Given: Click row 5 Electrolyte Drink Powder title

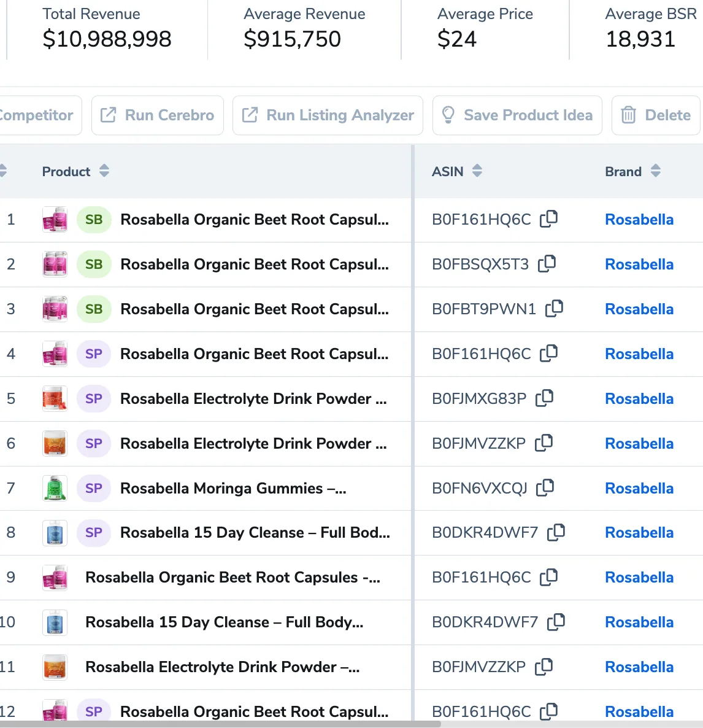Looking at the screenshot, I should point(253,398).
